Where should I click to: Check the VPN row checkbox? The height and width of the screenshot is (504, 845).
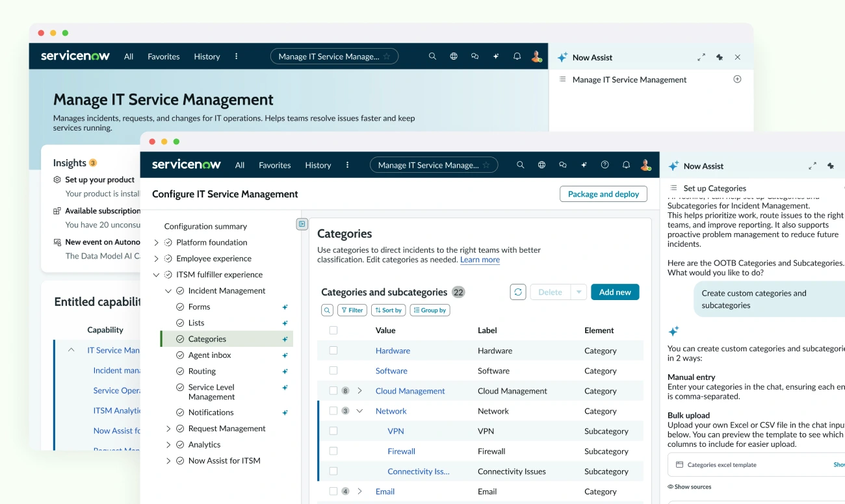coord(333,431)
